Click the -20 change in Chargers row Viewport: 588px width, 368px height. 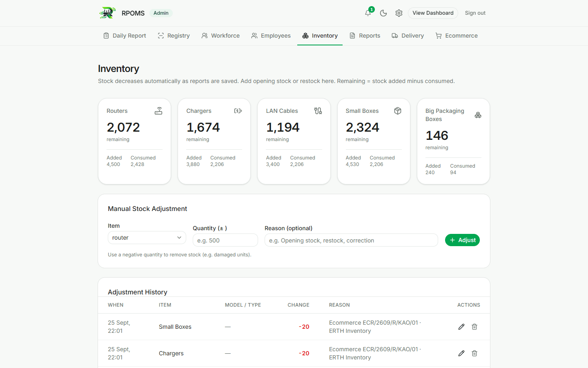(x=304, y=353)
